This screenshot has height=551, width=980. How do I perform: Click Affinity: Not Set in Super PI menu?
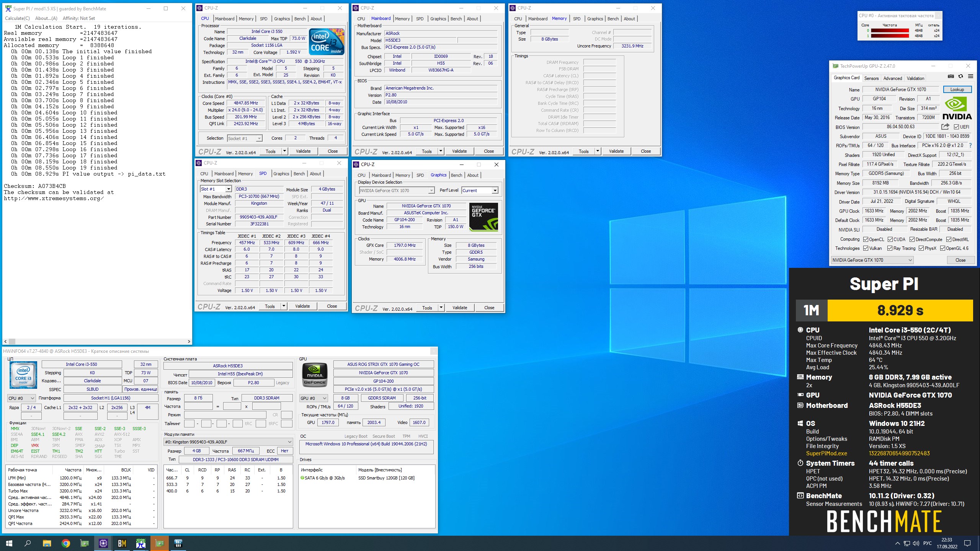[x=79, y=18]
